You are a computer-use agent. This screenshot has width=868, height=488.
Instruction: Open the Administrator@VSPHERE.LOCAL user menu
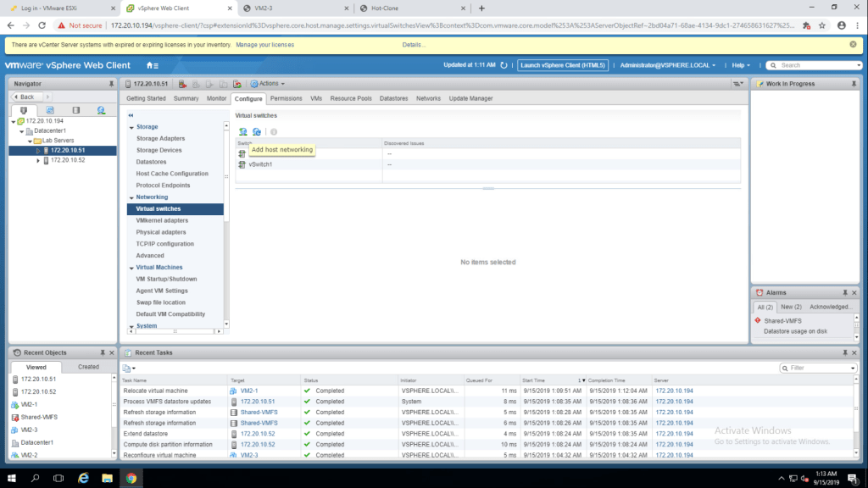coord(667,65)
